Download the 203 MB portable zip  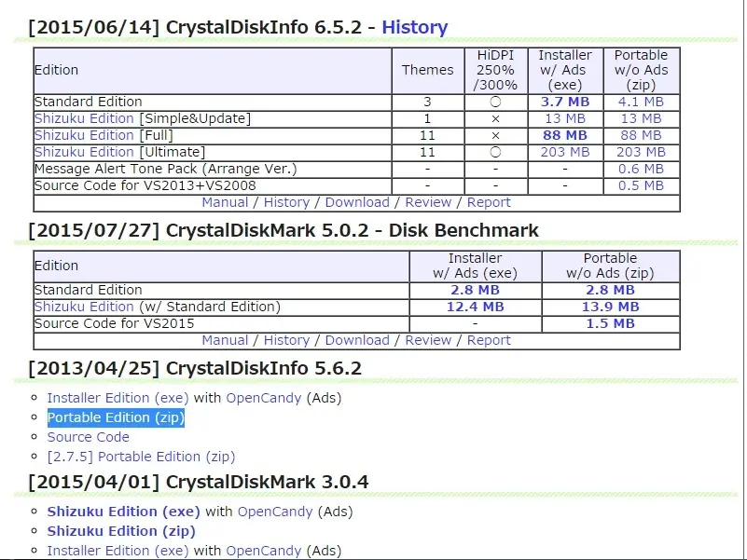point(641,152)
